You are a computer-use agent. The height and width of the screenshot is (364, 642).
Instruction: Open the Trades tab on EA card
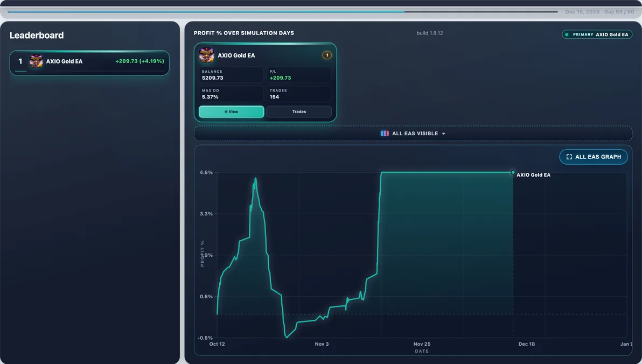click(x=299, y=111)
